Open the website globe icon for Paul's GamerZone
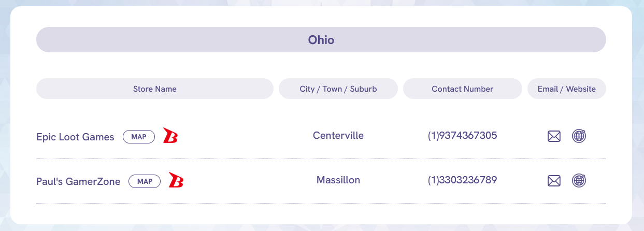The width and height of the screenshot is (644, 231). [579, 181]
